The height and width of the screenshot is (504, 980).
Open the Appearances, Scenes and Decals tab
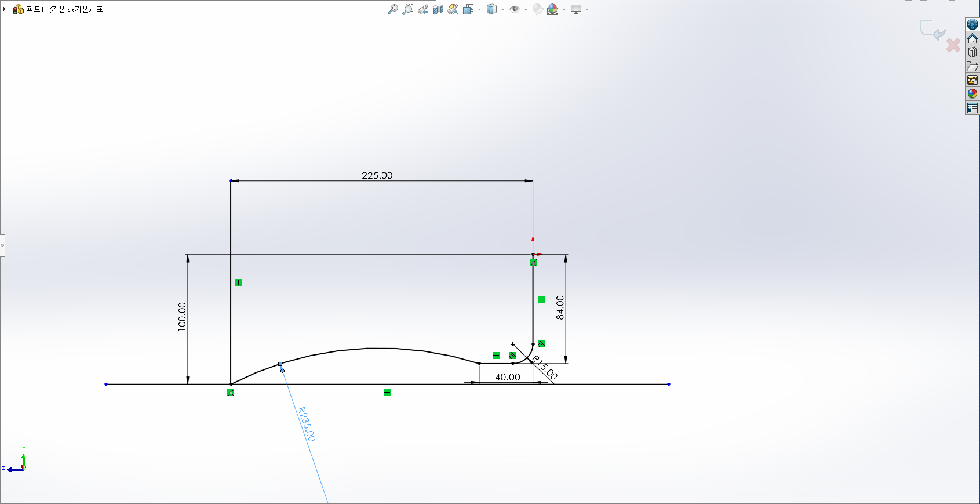coord(972,94)
